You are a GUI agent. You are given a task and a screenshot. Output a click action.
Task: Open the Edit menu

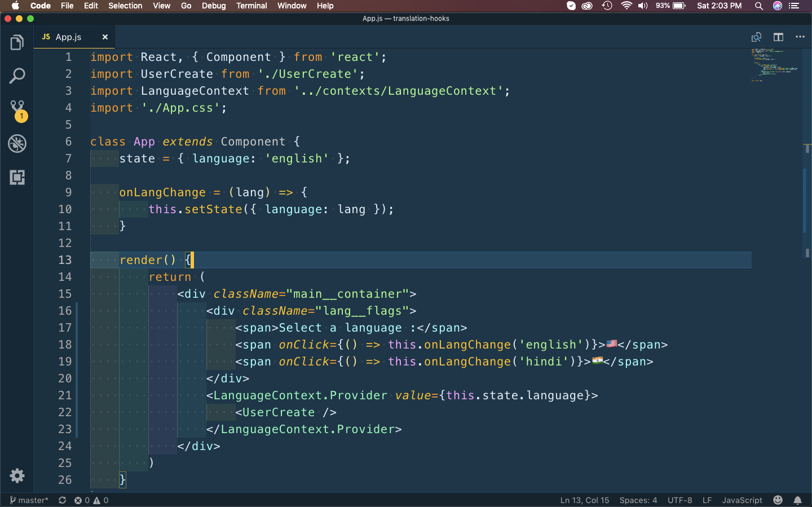click(91, 6)
